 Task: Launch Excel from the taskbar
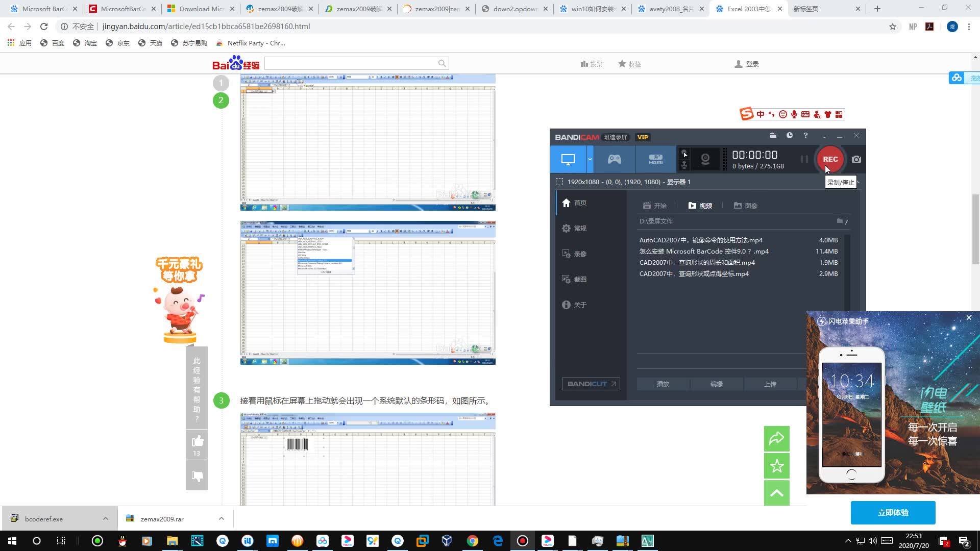[647, 541]
